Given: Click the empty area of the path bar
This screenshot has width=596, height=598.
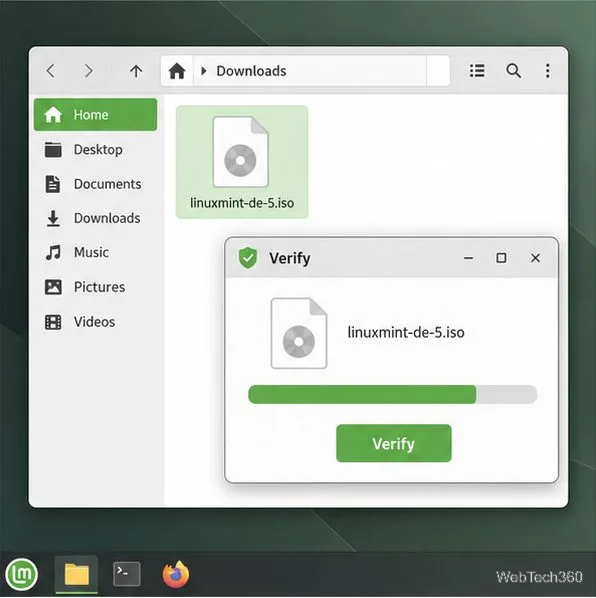Looking at the screenshot, I should point(358,71).
